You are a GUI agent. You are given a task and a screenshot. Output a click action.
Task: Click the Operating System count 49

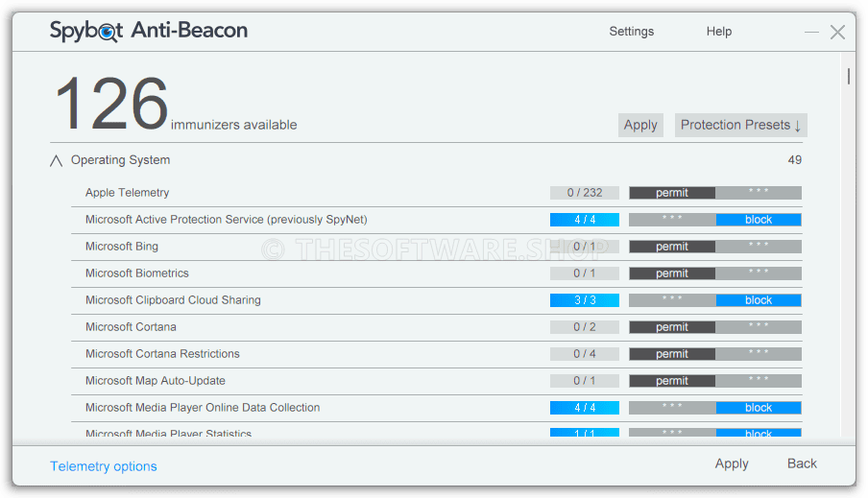(x=794, y=160)
